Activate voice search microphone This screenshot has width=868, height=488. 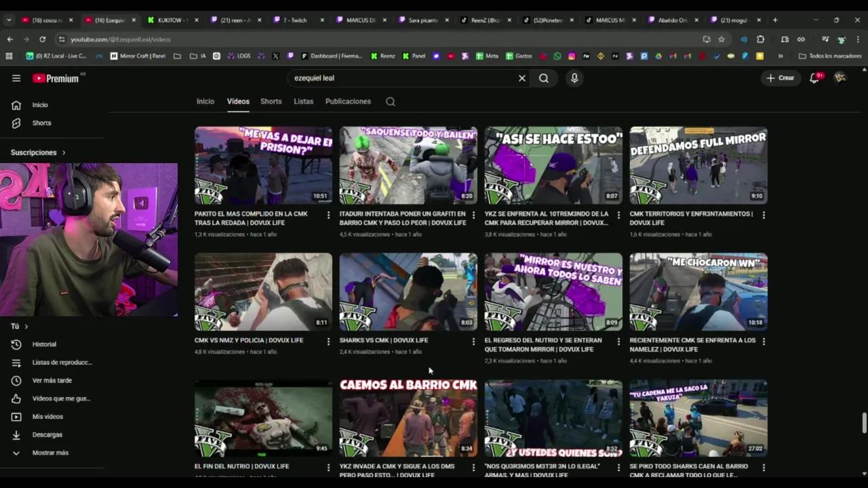pyautogui.click(x=574, y=78)
